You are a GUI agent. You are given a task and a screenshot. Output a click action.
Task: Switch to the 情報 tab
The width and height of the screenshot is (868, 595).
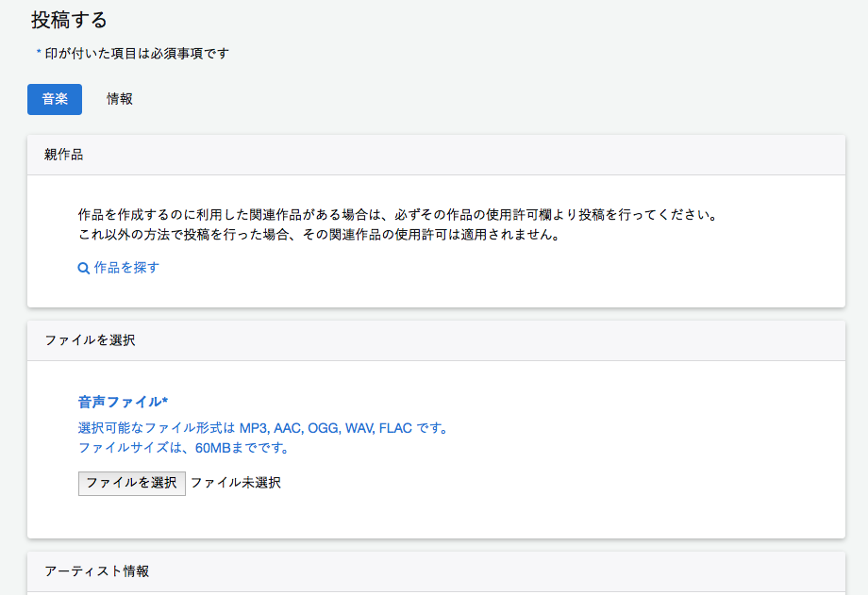tap(120, 100)
